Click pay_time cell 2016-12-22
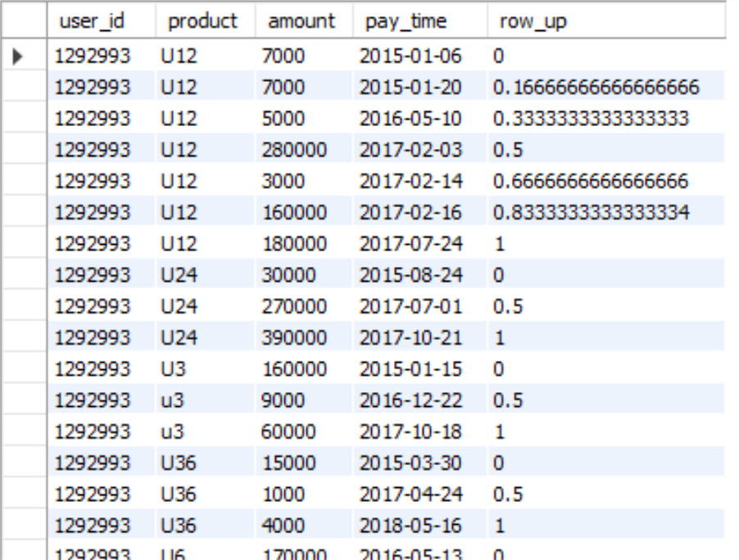Viewport: 739px width, 560px height. [419, 400]
